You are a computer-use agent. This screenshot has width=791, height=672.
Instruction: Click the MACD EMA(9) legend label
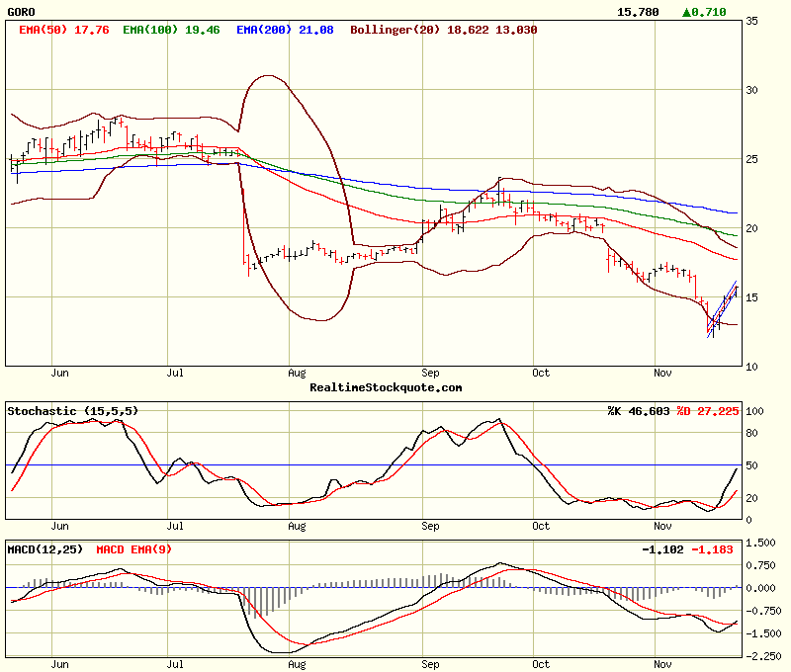(x=133, y=549)
